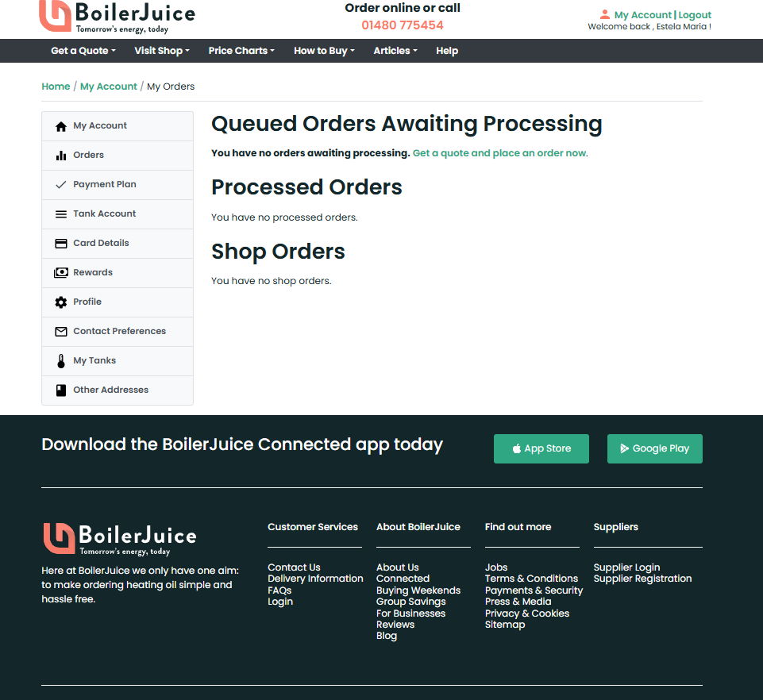Go to Tank Account section
Screen dimensions: 763x700
[118, 214]
